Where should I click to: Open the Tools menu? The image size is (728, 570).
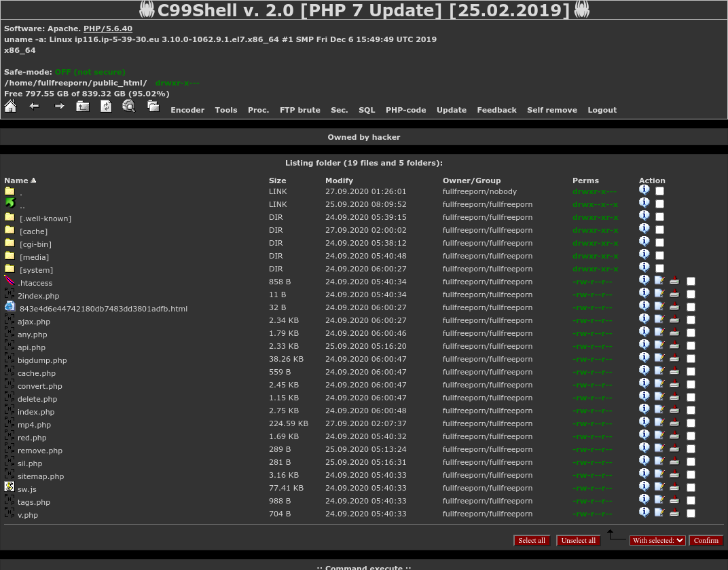226,110
